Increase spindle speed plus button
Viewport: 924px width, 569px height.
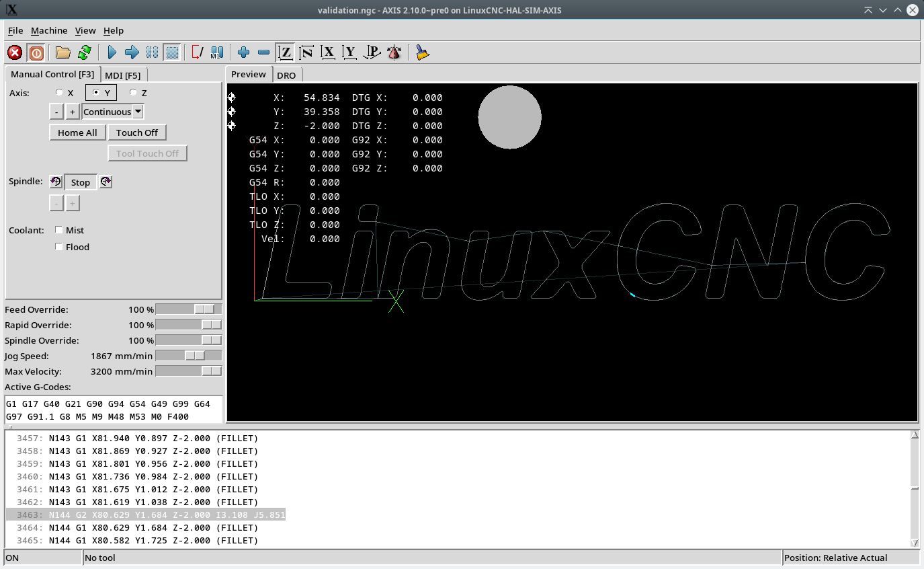pos(73,203)
